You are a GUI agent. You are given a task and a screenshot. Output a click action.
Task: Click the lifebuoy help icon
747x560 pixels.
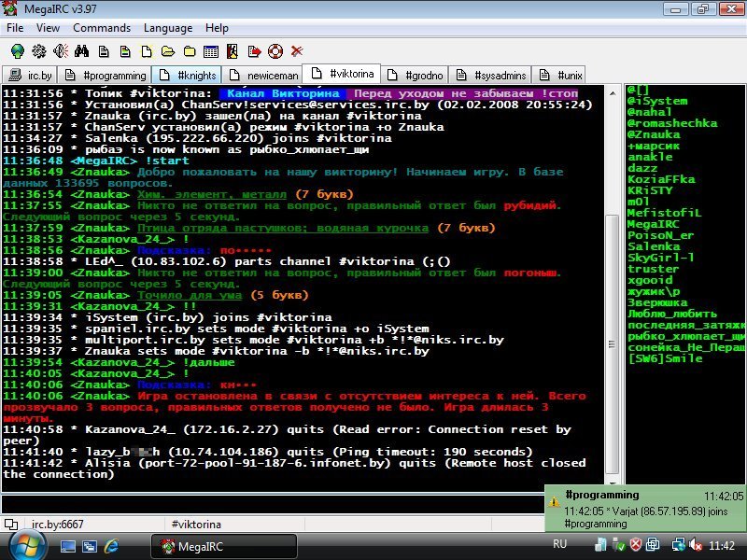point(275,51)
